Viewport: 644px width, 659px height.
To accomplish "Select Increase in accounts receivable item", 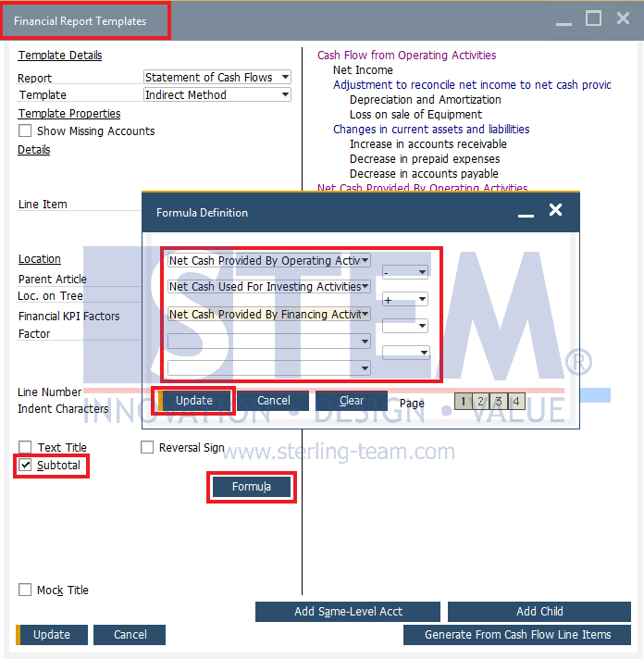I will pos(428,144).
